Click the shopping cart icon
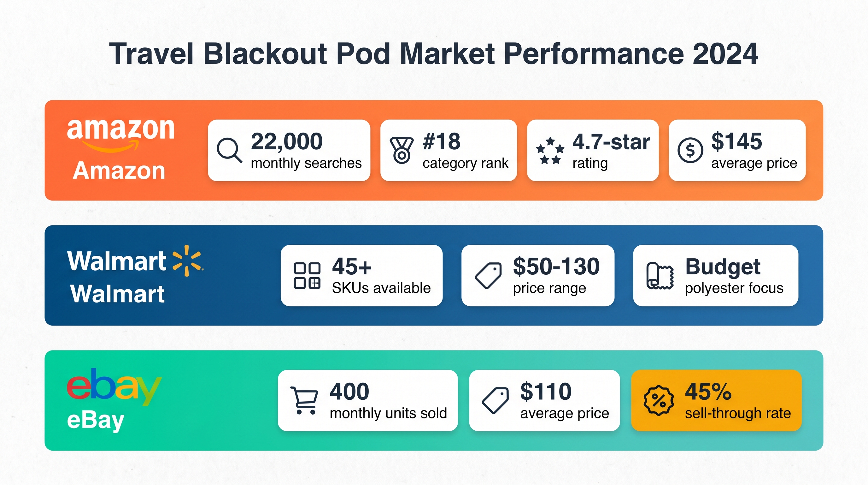 click(x=304, y=400)
